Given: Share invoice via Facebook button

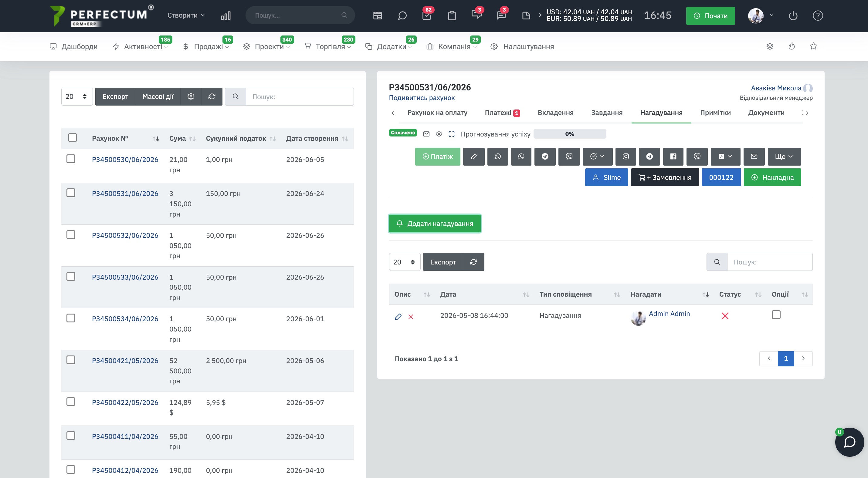Looking at the screenshot, I should pyautogui.click(x=673, y=157).
